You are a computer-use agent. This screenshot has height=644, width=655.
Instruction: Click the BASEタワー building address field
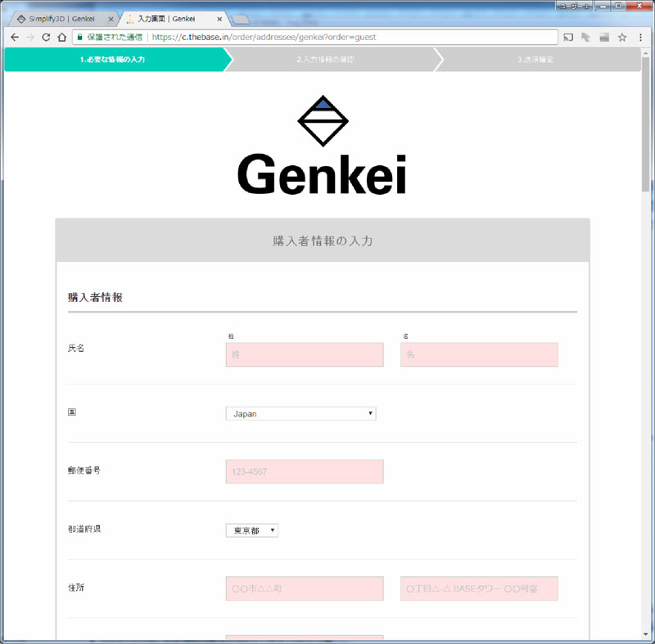pos(479,588)
